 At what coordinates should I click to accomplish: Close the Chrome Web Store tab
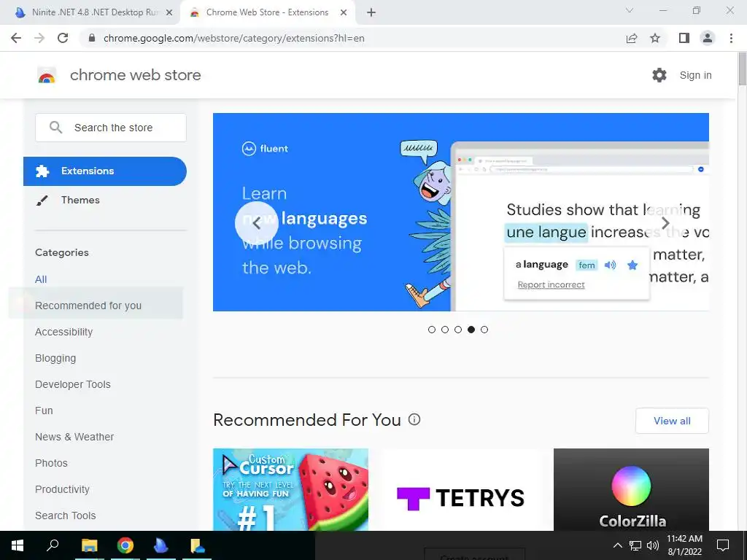pyautogui.click(x=344, y=12)
